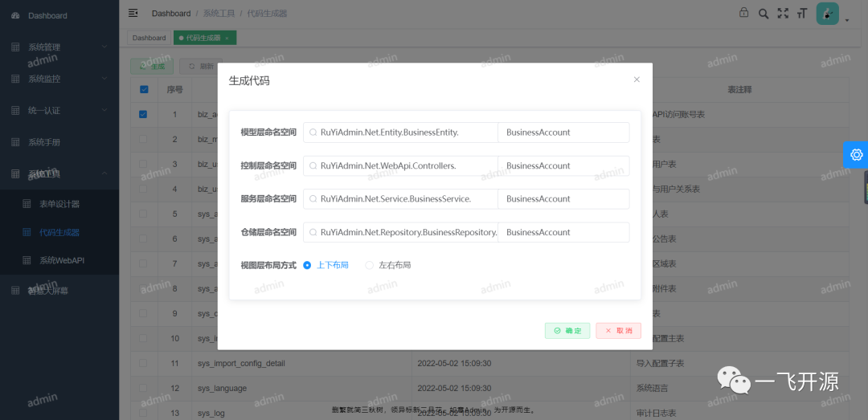
Task: Check the sys_language row checkbox
Action: point(143,388)
